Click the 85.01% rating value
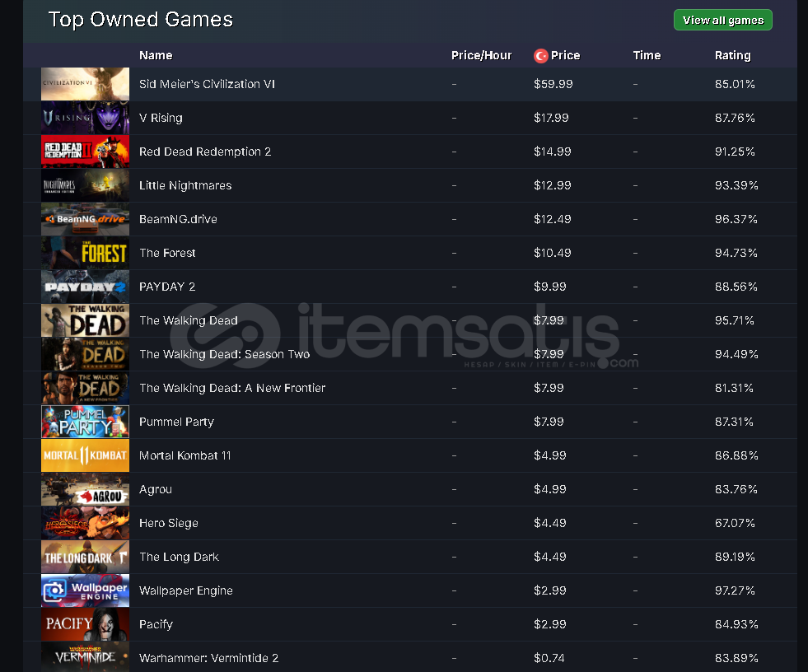The width and height of the screenshot is (808, 672). click(x=735, y=84)
